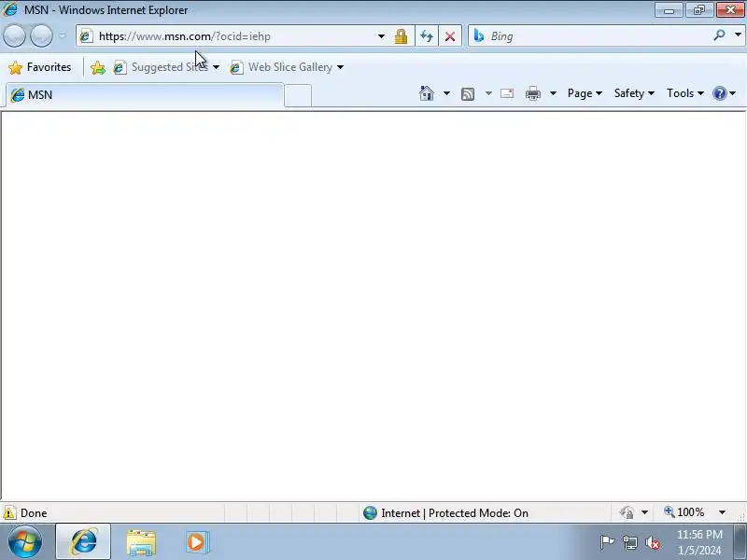The image size is (747, 560).
Task: Click the muted volume tray icon
Action: pos(652,542)
